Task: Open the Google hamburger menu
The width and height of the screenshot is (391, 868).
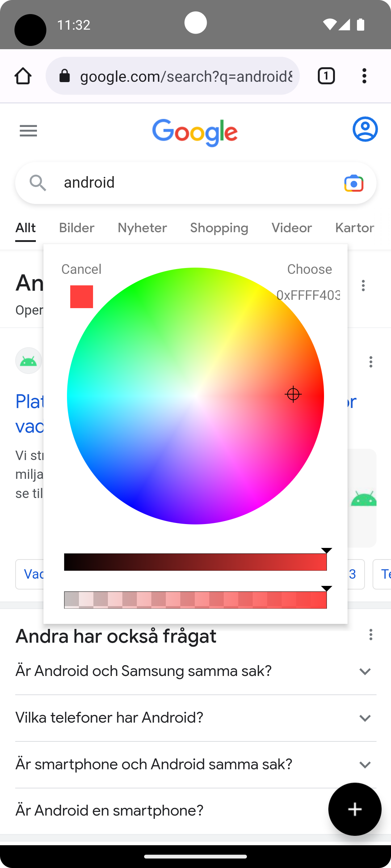Action: click(x=28, y=131)
